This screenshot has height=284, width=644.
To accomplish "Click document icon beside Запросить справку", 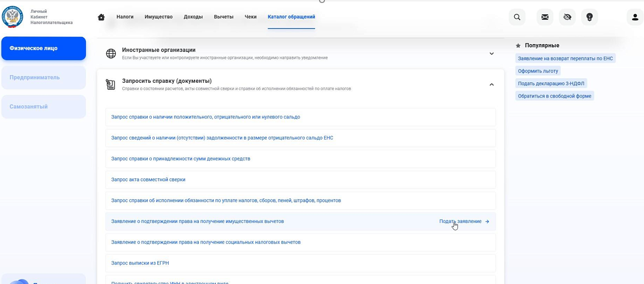I will (111, 84).
